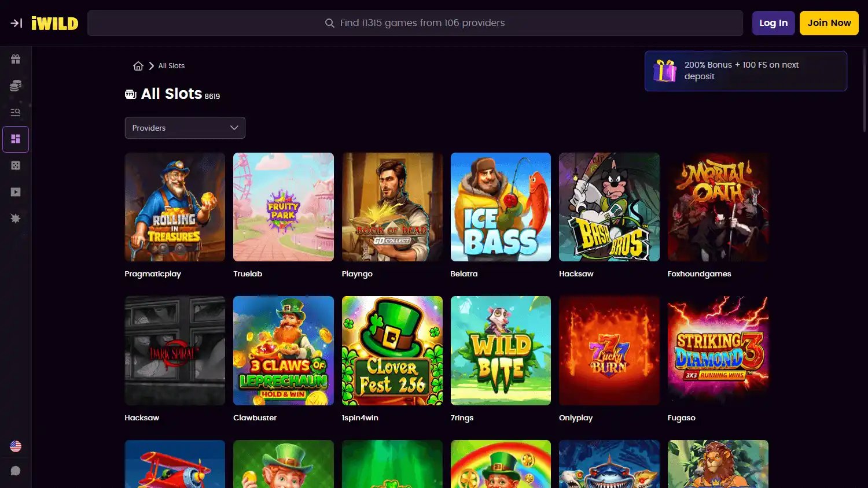Open the dice table games sidebar icon
Image resolution: width=868 pixels, height=488 pixels.
click(16, 165)
